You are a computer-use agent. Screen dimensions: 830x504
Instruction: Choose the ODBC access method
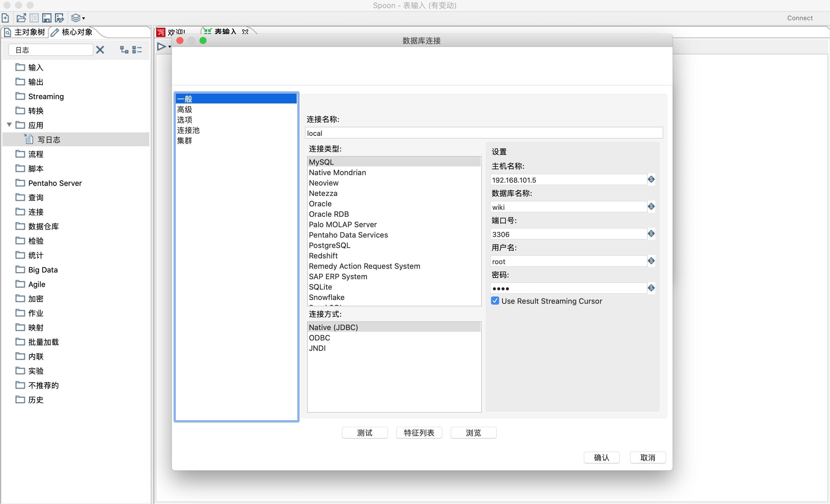tap(319, 338)
